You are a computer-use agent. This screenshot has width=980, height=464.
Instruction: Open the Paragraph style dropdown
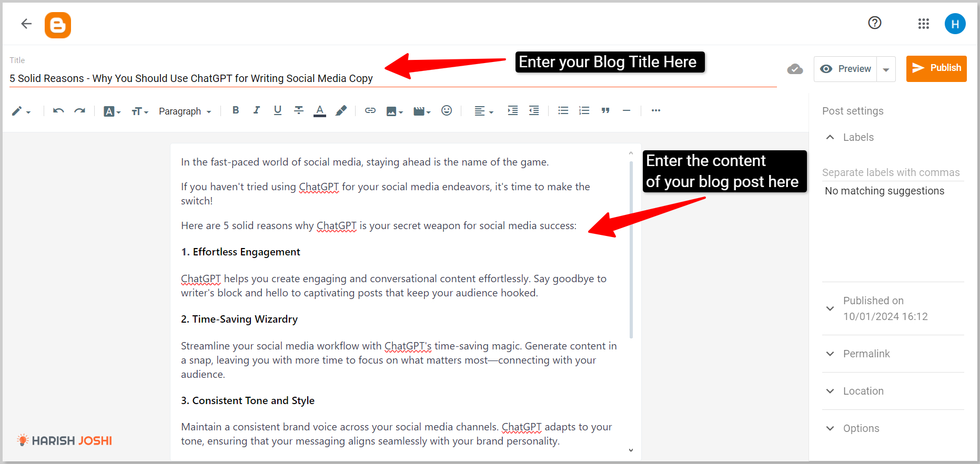[x=185, y=111]
